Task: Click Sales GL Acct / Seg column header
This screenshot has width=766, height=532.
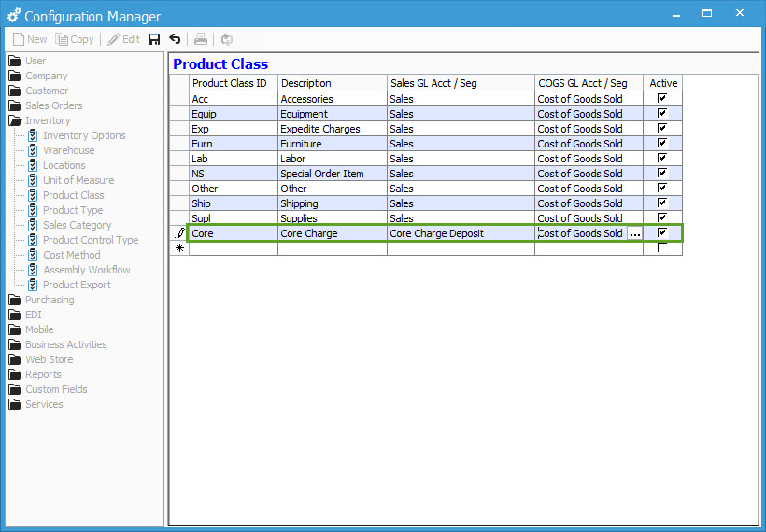Action: (461, 83)
